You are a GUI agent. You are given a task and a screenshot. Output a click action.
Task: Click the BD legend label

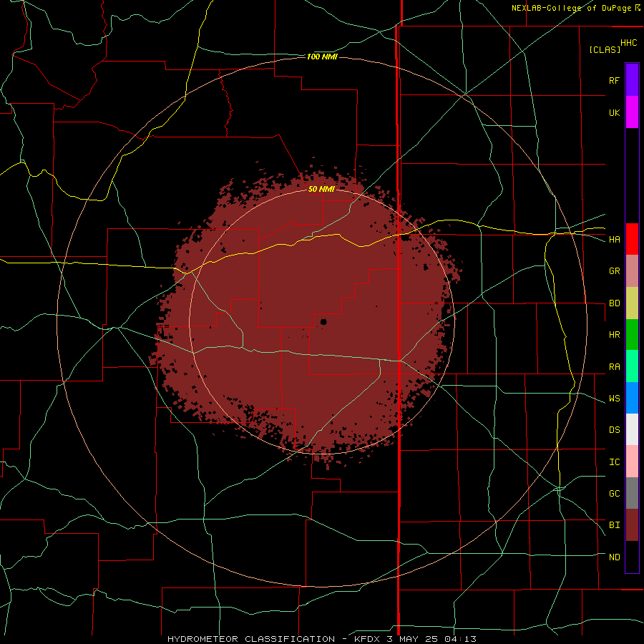pos(614,303)
